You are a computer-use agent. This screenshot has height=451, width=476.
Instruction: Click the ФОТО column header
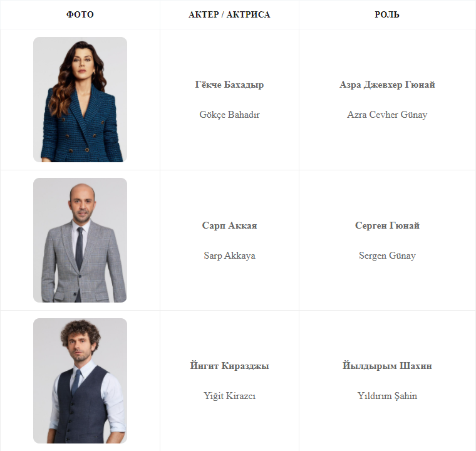(80, 14)
